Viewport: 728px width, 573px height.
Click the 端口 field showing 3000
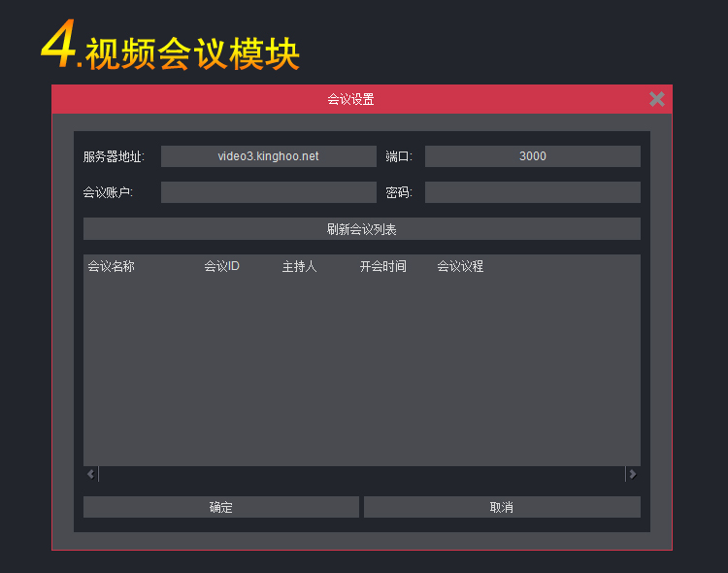(532, 156)
